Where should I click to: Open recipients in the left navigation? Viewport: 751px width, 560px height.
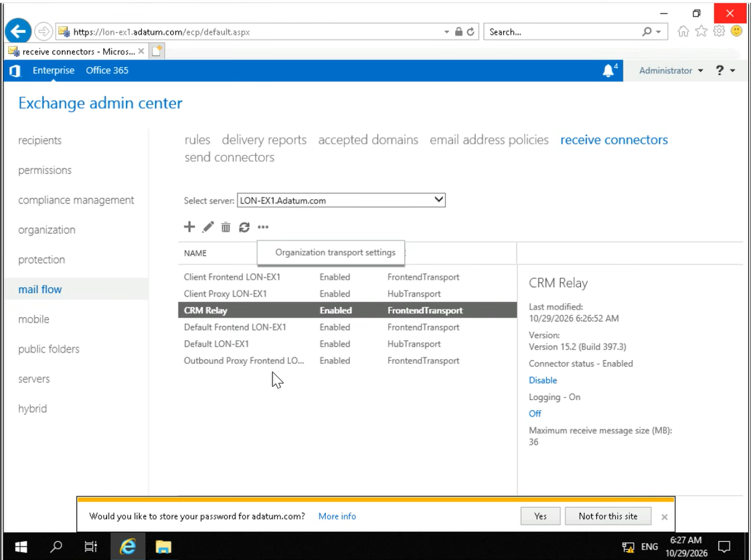[x=39, y=141]
